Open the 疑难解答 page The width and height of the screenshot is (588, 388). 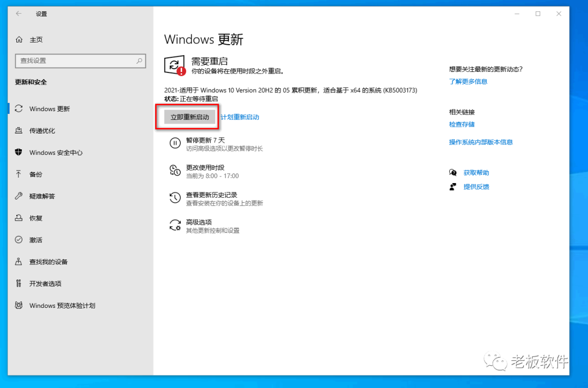pos(80,196)
